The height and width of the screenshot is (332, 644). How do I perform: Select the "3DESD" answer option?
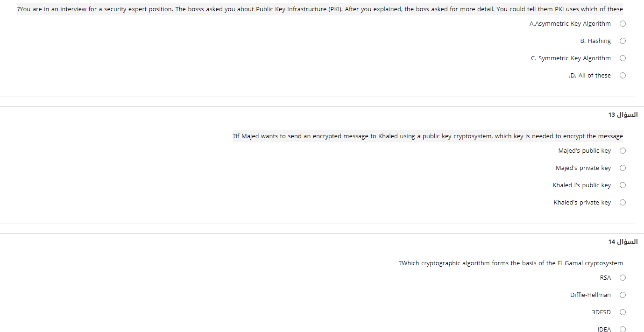point(623,312)
